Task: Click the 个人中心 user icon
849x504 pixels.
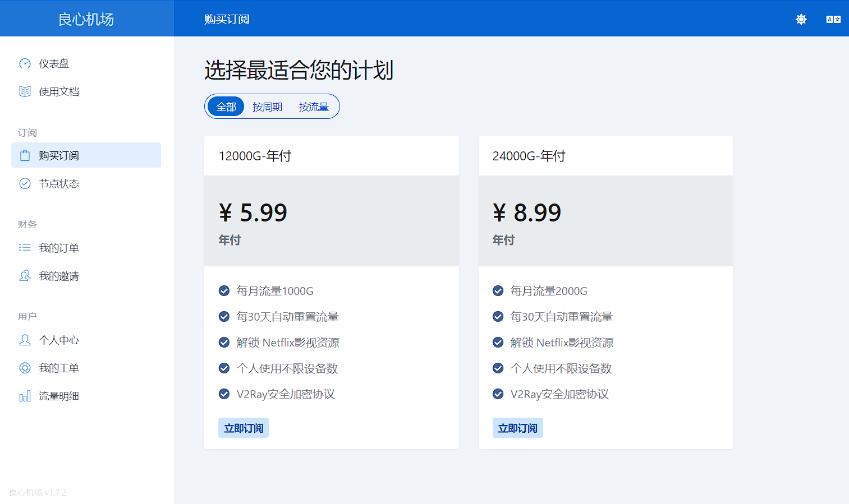Action: 25,340
